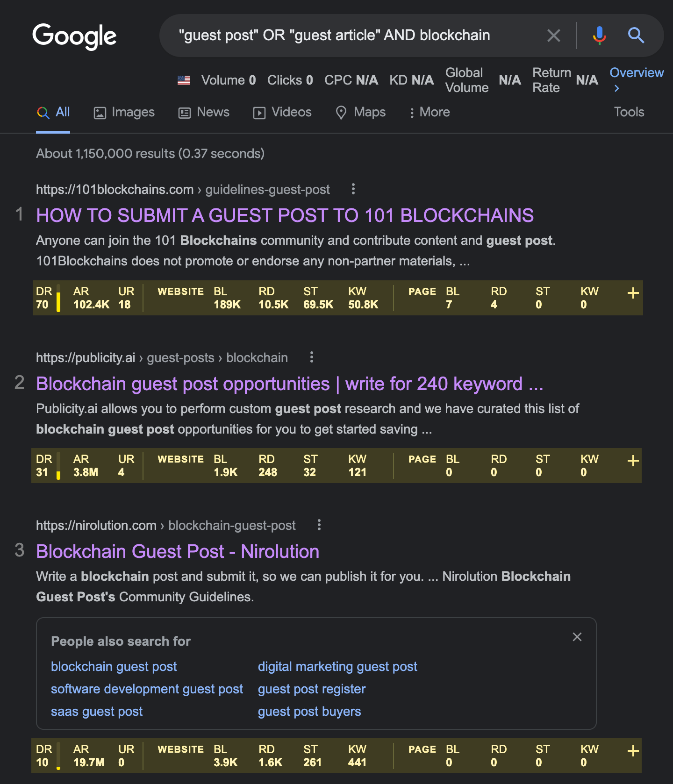Click the plus icon on publicity.ai metrics bar
This screenshot has height=784, width=673.
pos(633,461)
